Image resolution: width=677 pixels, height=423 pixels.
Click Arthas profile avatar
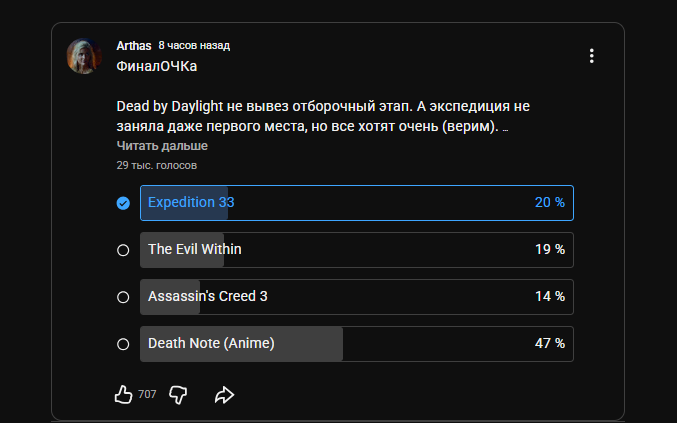[83, 57]
